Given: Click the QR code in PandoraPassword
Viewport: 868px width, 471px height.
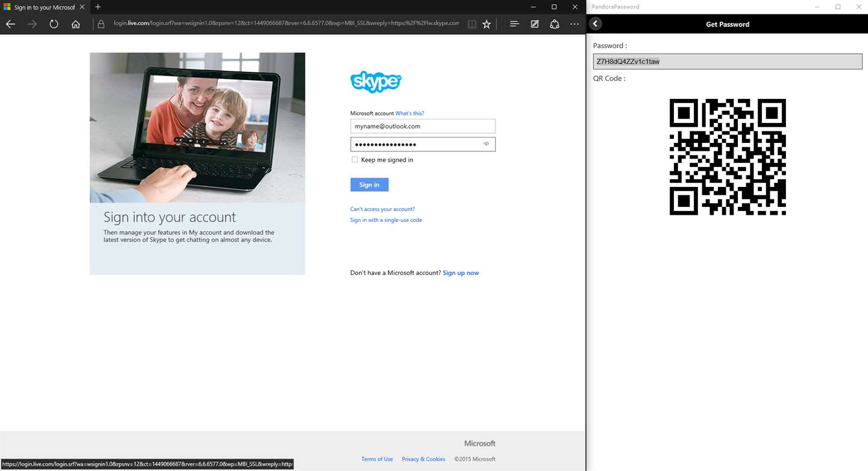Looking at the screenshot, I should 728,157.
